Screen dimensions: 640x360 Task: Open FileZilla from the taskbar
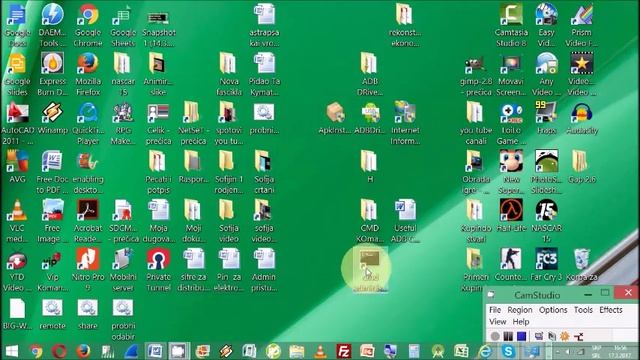[x=344, y=351]
